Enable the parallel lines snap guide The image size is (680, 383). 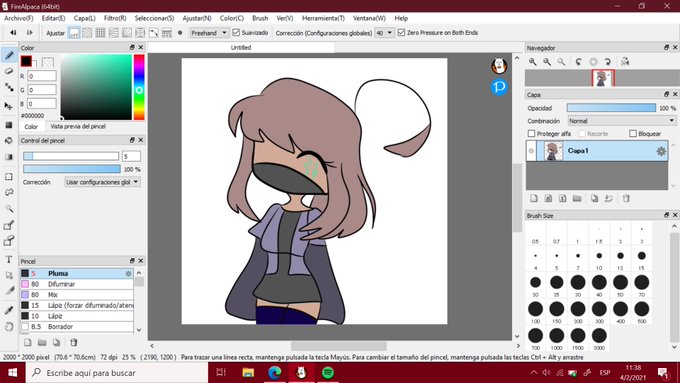(87, 33)
